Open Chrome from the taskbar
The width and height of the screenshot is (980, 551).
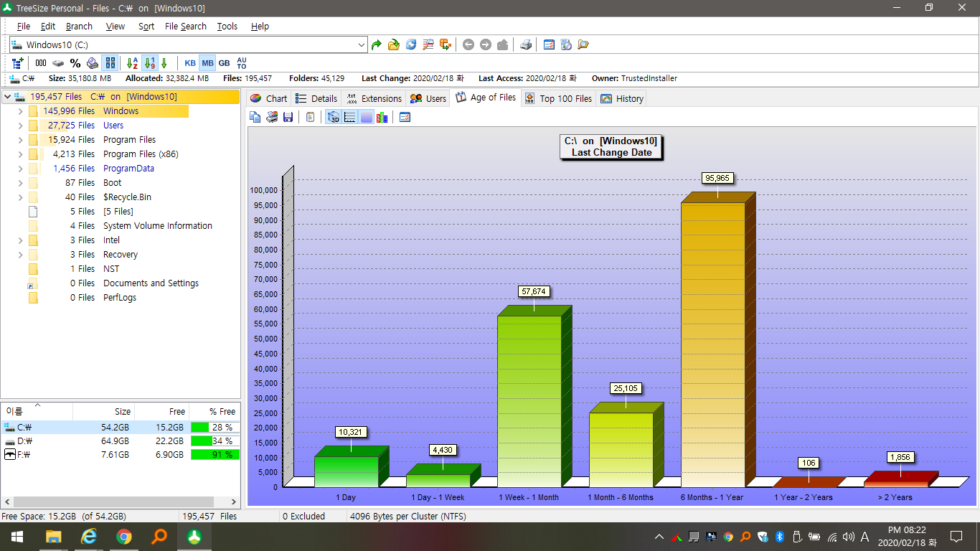[124, 536]
